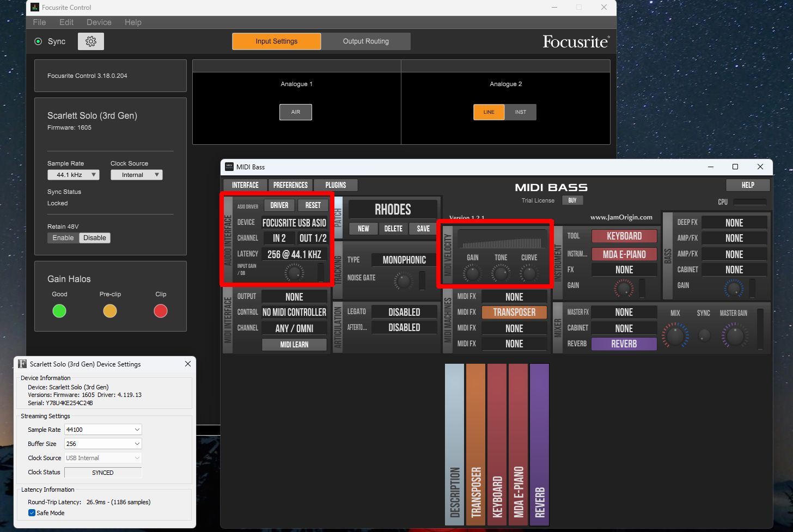Click the Clip red gain halo circle

tap(161, 311)
